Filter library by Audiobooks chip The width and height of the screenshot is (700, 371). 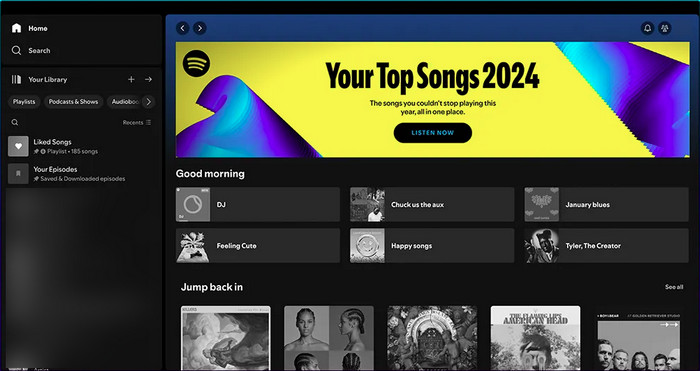[x=125, y=102]
